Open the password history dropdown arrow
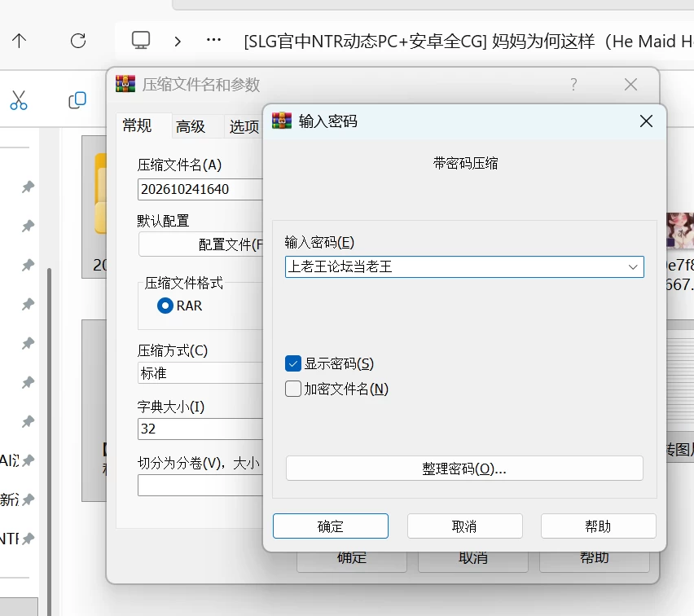Image resolution: width=694 pixels, height=616 pixels. [633, 267]
